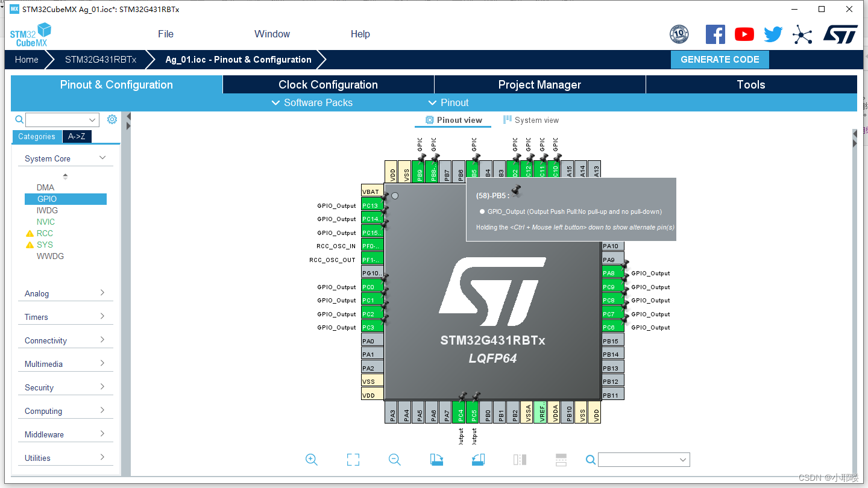868x488 pixels.
Task: Click the greyed vertical split view icon
Action: 520,460
